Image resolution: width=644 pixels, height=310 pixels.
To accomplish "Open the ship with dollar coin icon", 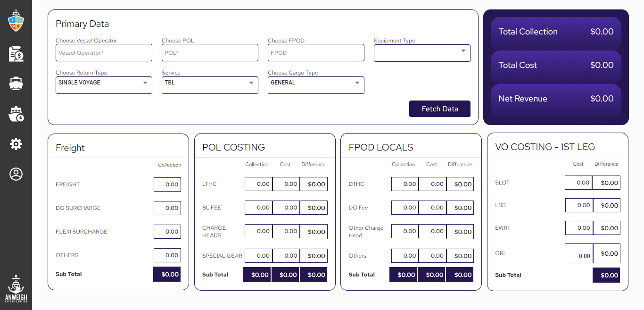I will click(16, 114).
